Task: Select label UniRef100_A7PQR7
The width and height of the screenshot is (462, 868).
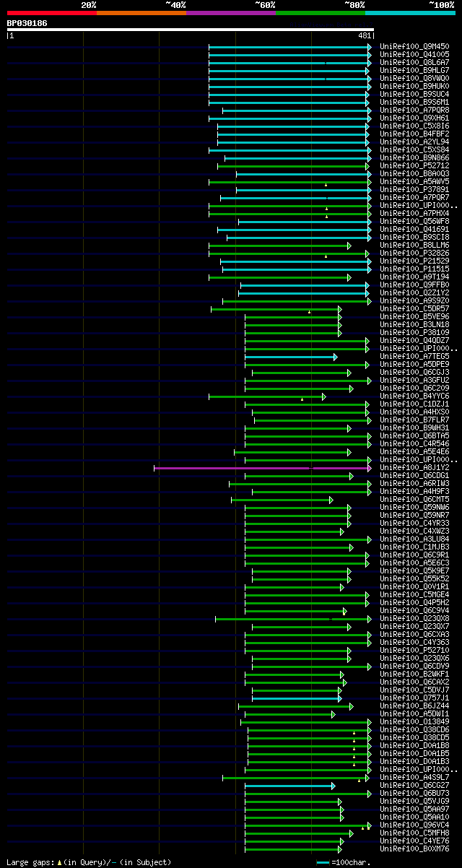Action: [x=414, y=197]
